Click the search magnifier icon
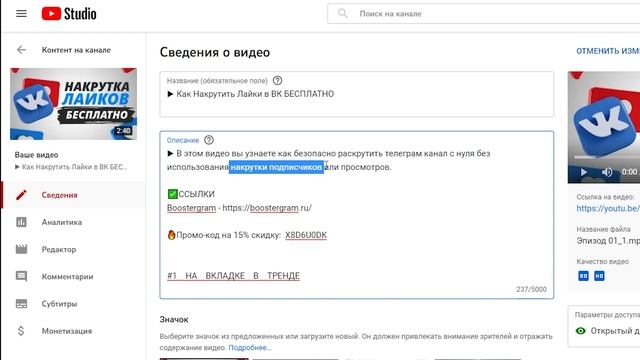 point(343,13)
